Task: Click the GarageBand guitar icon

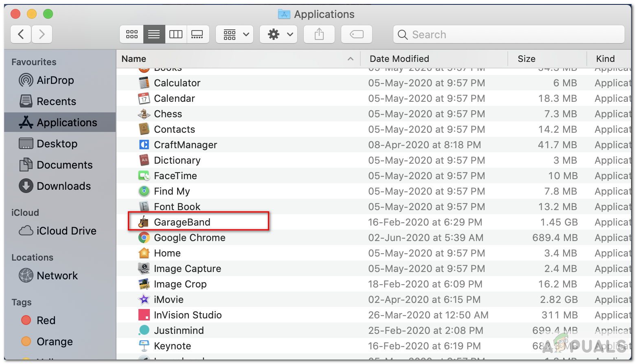Action: [x=143, y=222]
